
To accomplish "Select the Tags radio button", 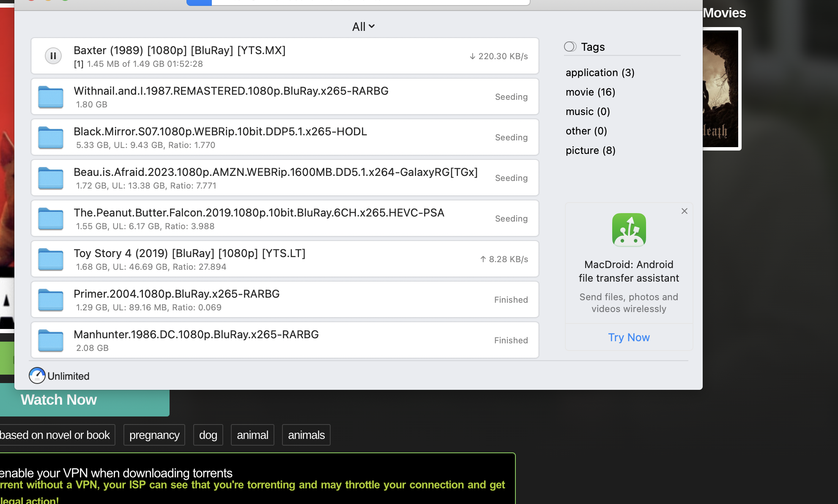I will pyautogui.click(x=570, y=47).
